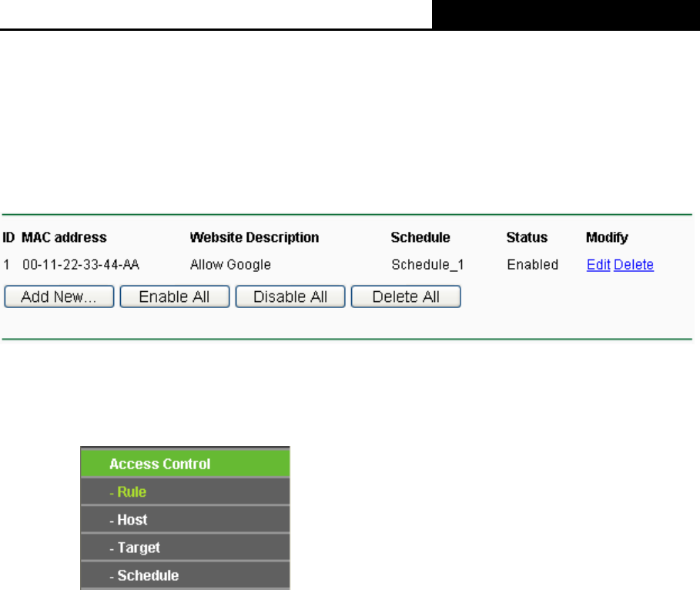Select the MAC address 00-11-22-33-44-AA cell

pyautogui.click(x=81, y=264)
